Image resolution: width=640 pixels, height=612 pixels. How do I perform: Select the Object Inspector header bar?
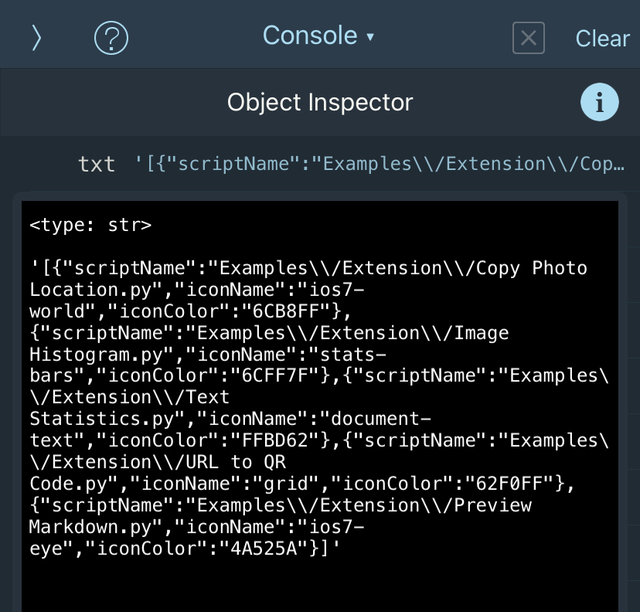pyautogui.click(x=320, y=102)
